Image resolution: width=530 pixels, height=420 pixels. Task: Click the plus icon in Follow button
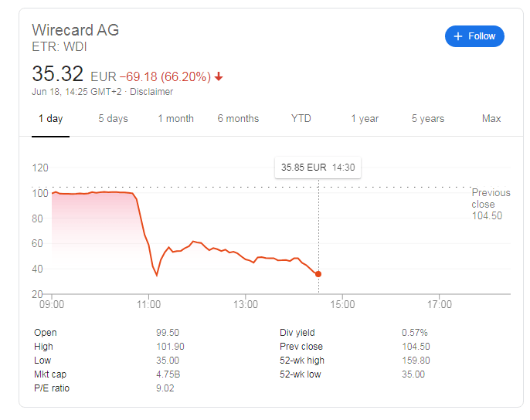pyautogui.click(x=457, y=36)
